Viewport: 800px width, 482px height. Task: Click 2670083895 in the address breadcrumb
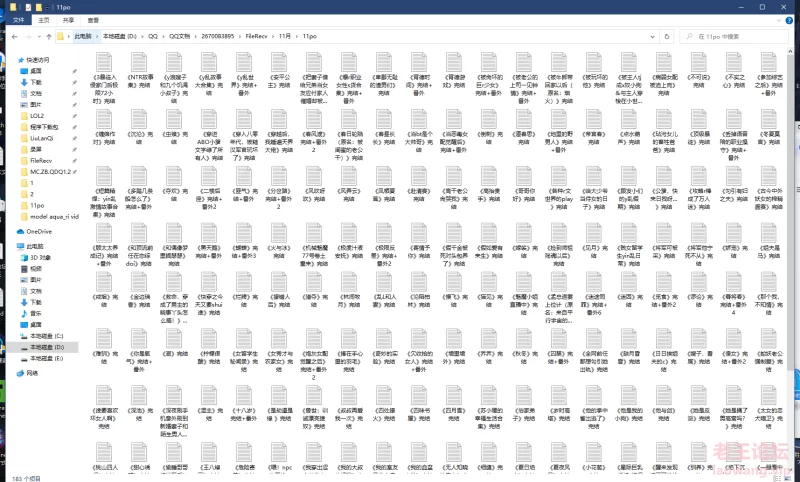coord(217,36)
